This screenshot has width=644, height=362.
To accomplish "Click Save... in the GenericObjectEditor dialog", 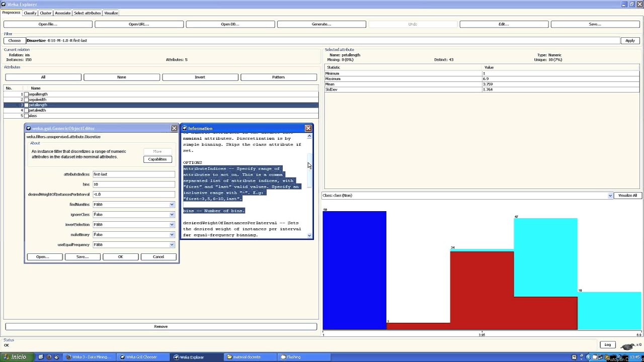I will pyautogui.click(x=82, y=257).
